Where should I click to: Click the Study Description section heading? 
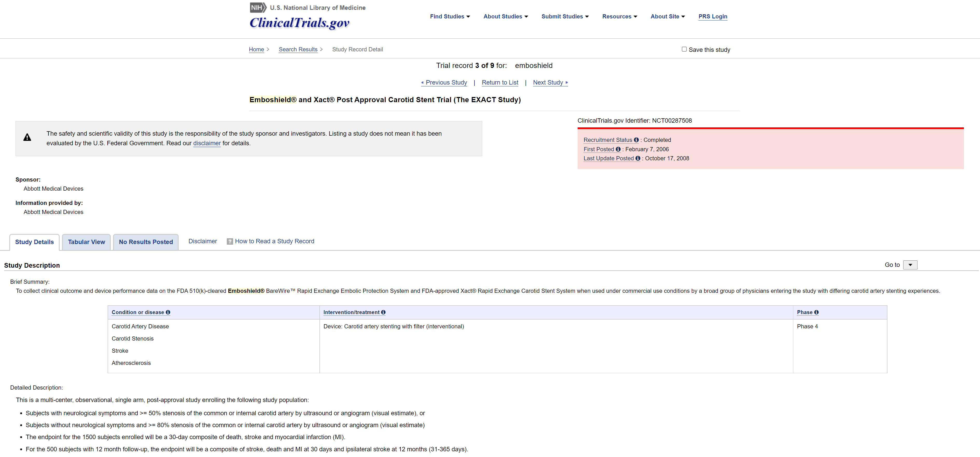tap(32, 266)
